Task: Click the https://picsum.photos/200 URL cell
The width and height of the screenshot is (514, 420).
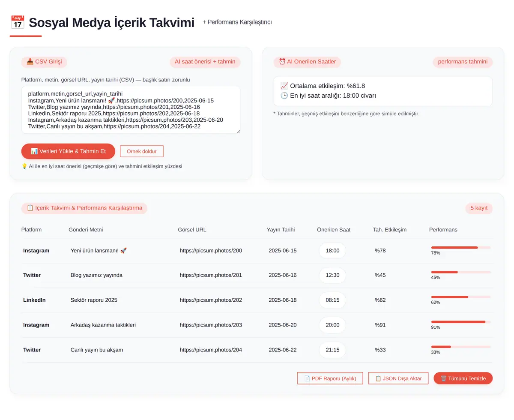Action: [x=211, y=251]
